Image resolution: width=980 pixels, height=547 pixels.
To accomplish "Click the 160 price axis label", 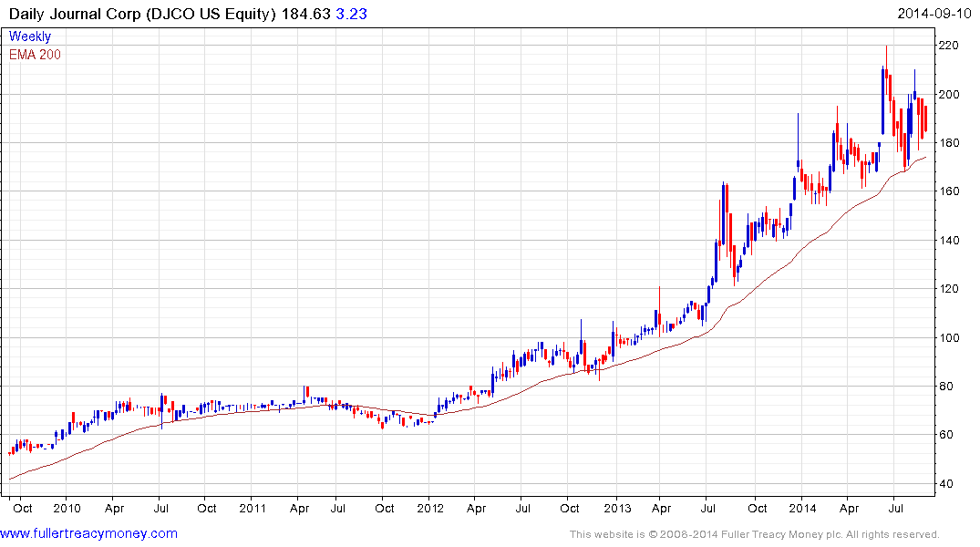I will click(x=949, y=191).
